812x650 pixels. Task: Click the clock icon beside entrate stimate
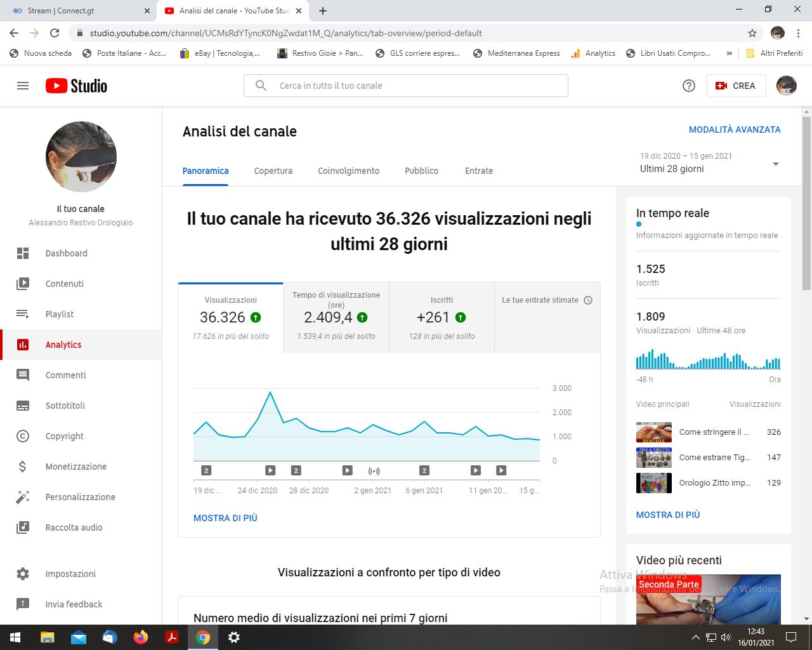(588, 300)
